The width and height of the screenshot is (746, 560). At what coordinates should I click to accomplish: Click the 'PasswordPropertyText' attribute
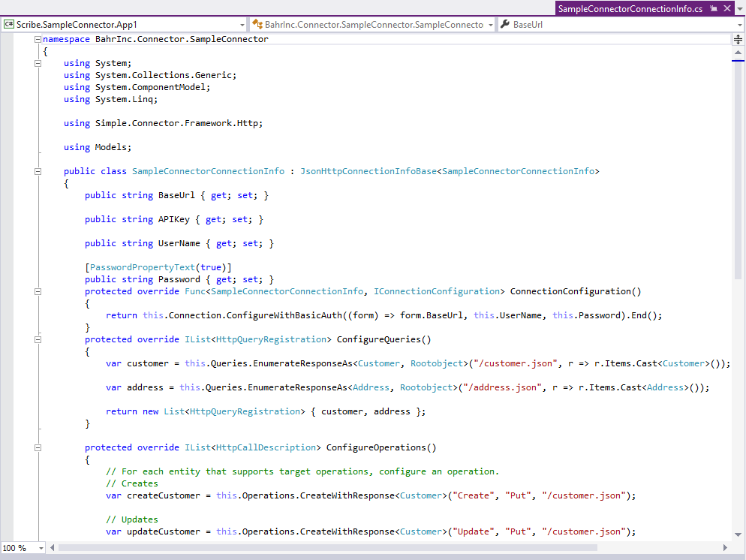[x=143, y=267]
